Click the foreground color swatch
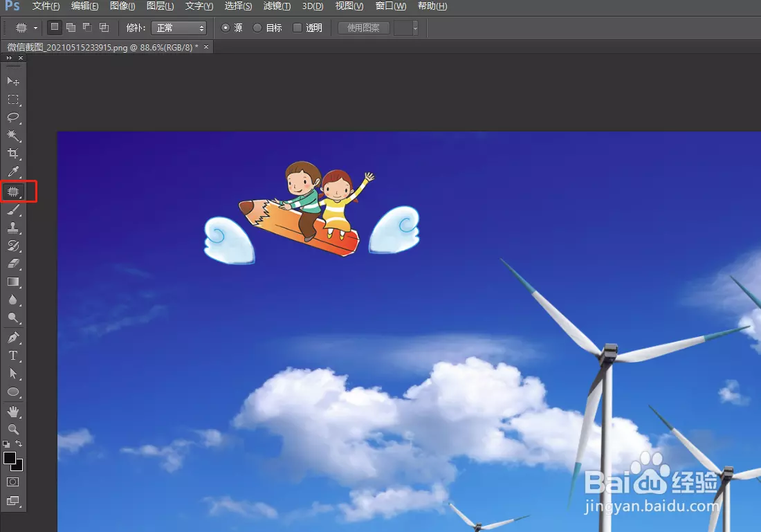761x532 pixels. [x=10, y=459]
